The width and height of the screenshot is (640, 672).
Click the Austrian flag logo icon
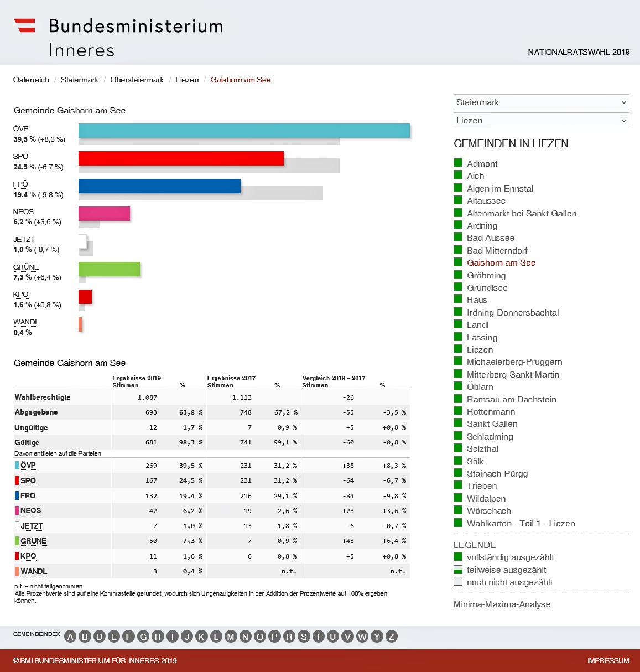[x=24, y=25]
